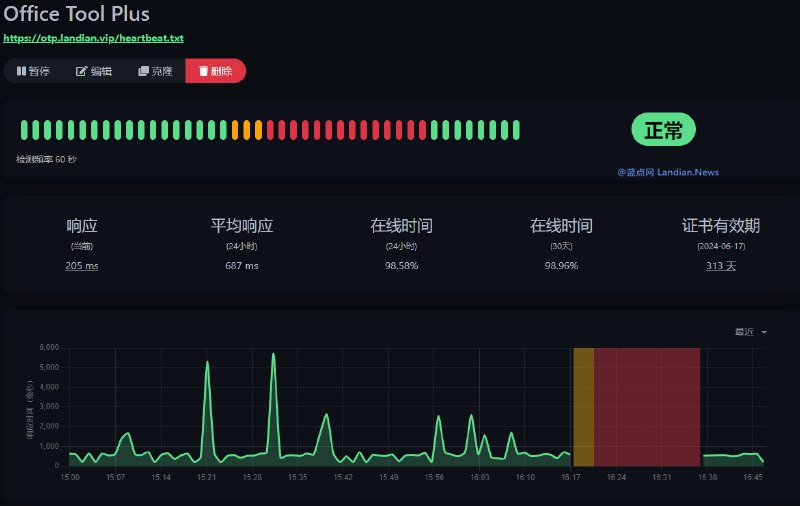Click the pause icon beside 暂停
800x506 pixels.
point(21,71)
